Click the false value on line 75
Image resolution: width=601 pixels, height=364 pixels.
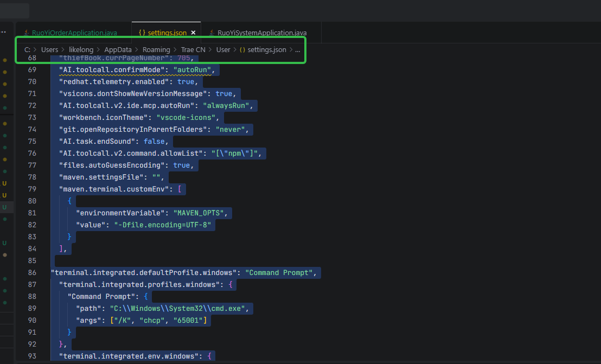tap(154, 141)
